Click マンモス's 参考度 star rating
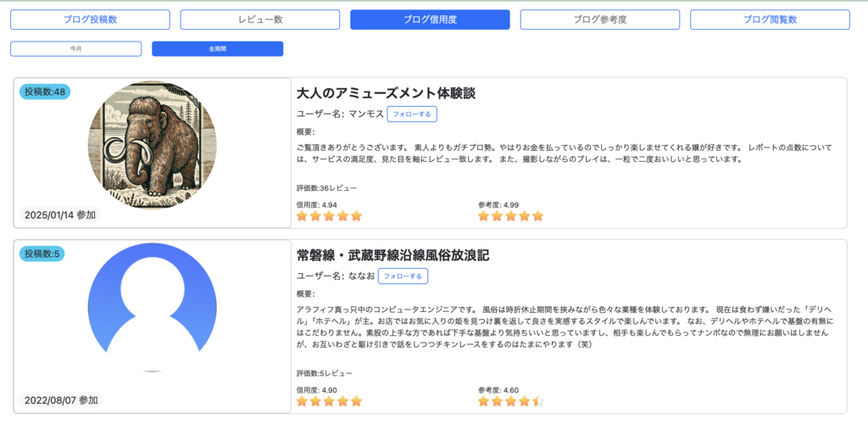Screen dimensions: 868x424 [510, 216]
